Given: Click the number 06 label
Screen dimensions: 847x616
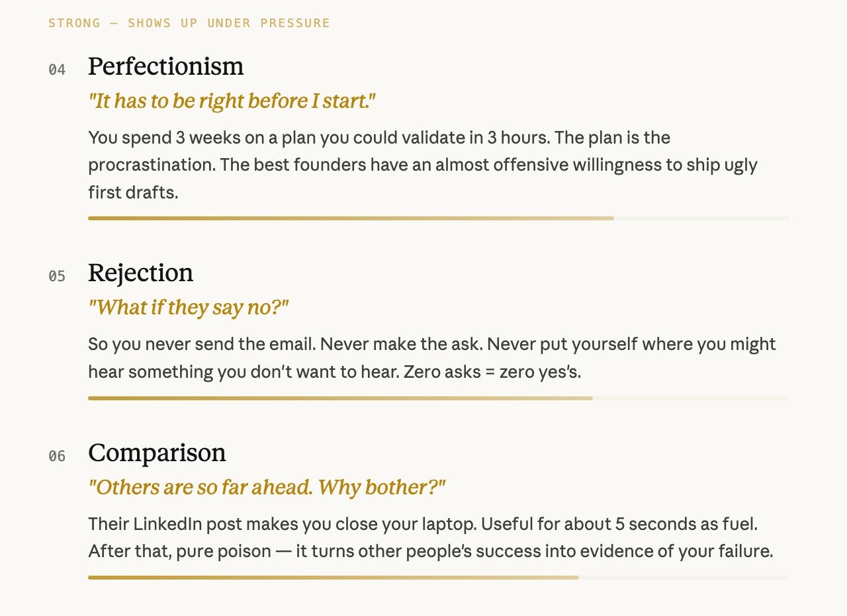Looking at the screenshot, I should point(57,456).
